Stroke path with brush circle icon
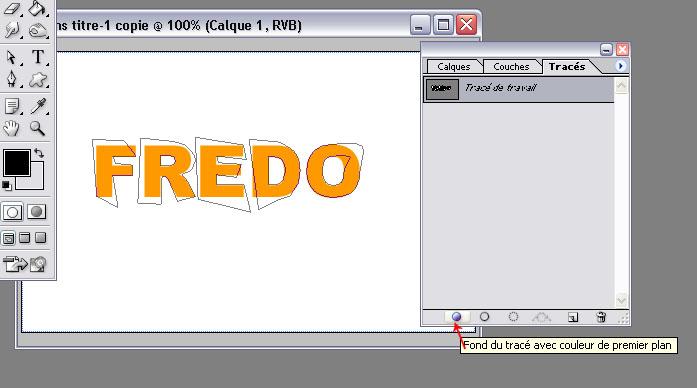The width and height of the screenshot is (697, 388). click(485, 316)
